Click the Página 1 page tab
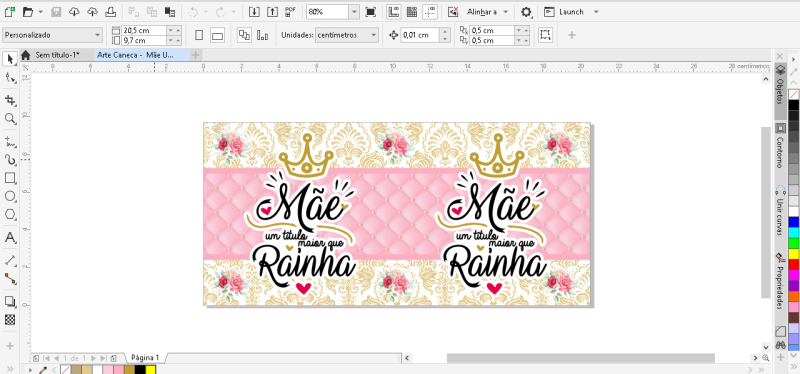The width and height of the screenshot is (800, 374). 145,358
